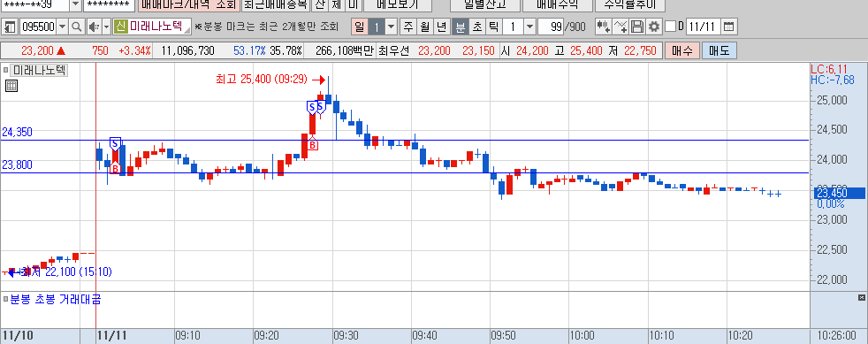Screen dimensions: 868x344
Task: Click the speaker sound alert icon
Action: [92, 27]
